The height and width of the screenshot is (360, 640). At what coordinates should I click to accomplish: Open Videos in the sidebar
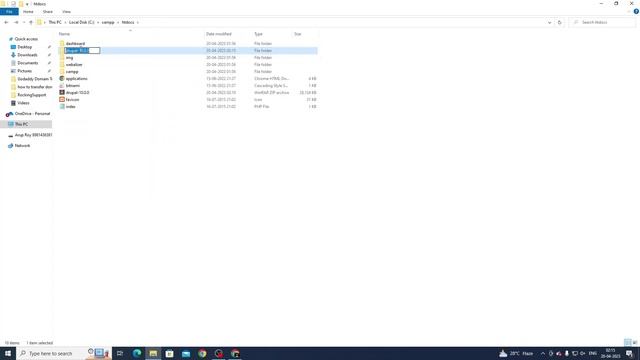(x=23, y=103)
